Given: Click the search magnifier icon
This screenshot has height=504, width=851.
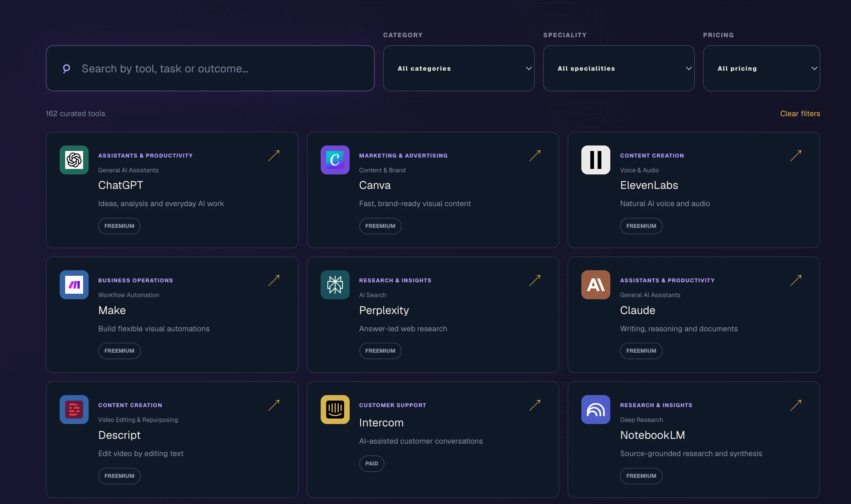Looking at the screenshot, I should tap(66, 69).
